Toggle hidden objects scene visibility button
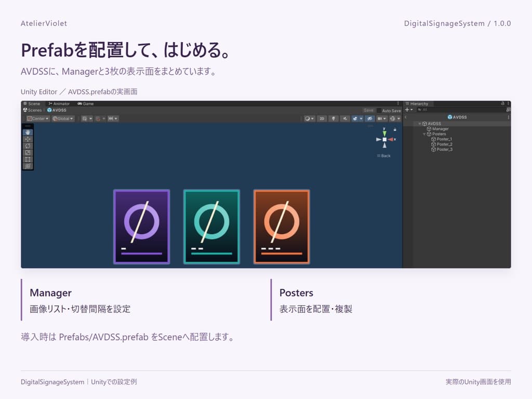 (x=369, y=118)
